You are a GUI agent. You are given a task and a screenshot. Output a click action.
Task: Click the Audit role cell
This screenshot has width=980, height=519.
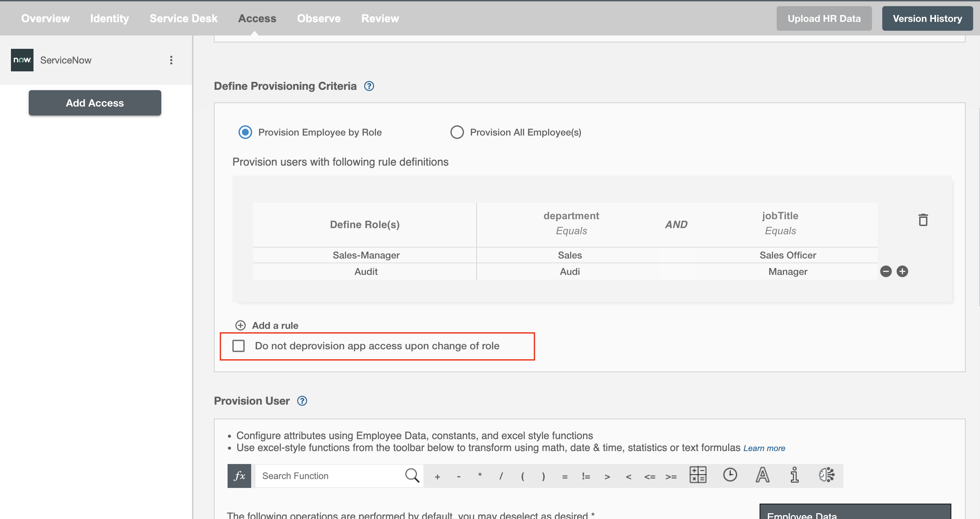coord(366,271)
